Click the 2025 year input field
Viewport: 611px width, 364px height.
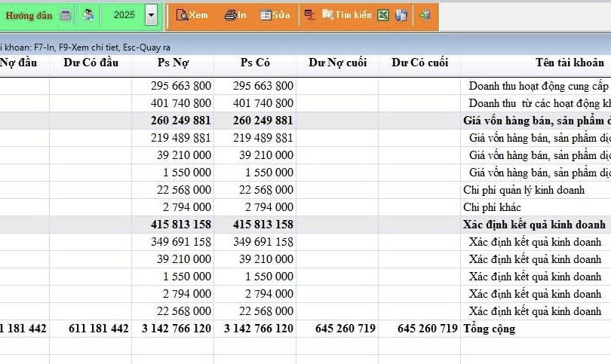point(124,15)
